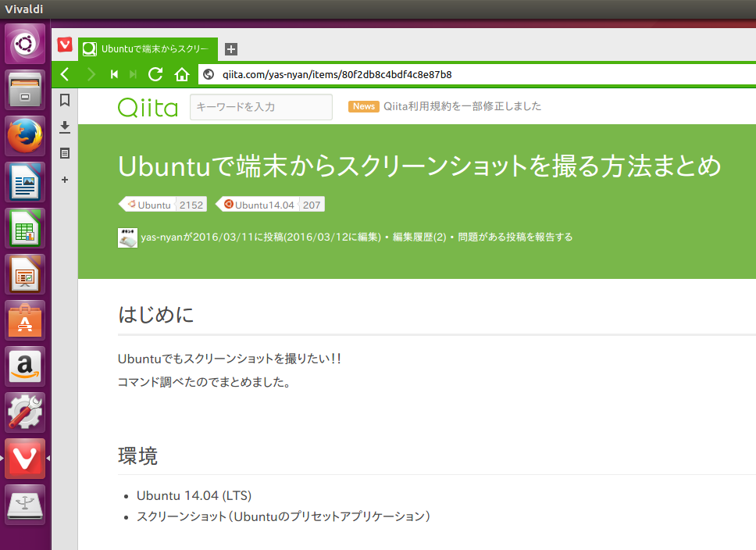Viewport: 756px width, 550px height.
Task: Click the 環境 heading
Action: pos(138,456)
